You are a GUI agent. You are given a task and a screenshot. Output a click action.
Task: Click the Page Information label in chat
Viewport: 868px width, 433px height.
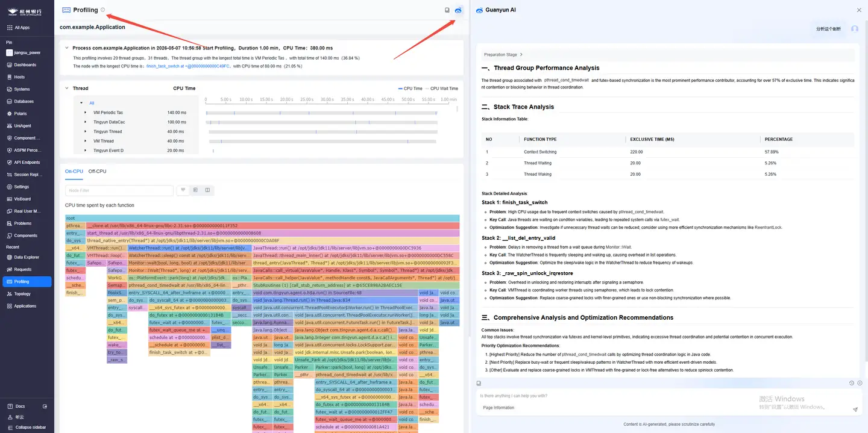pos(498,408)
